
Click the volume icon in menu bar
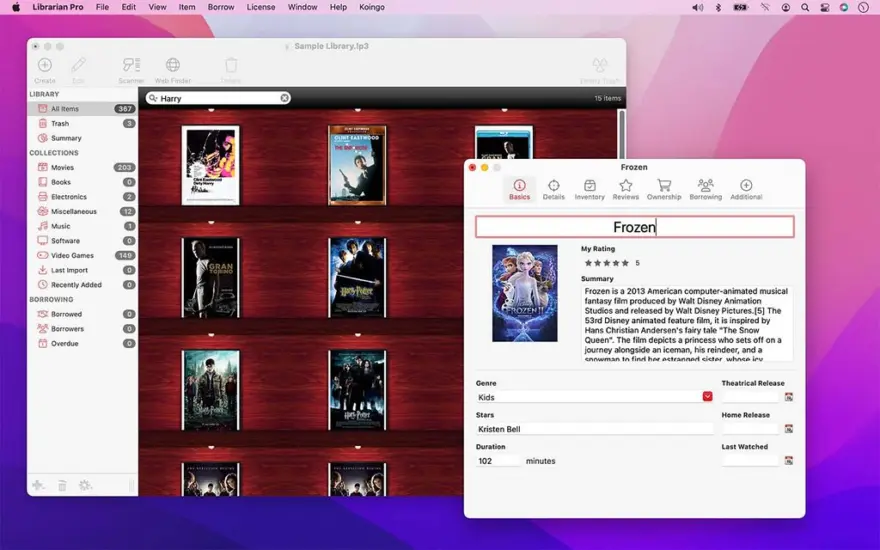(x=698, y=7)
